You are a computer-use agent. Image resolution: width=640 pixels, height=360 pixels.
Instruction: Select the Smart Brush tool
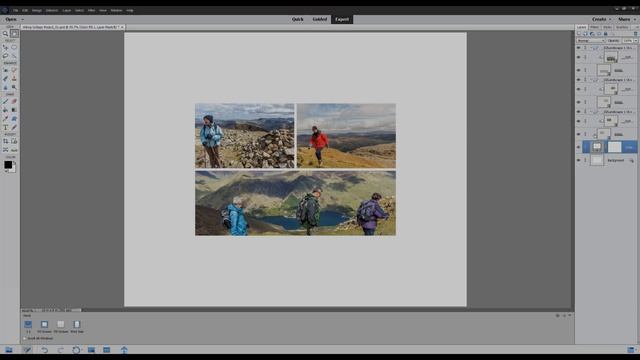pyautogui.click(x=5, y=79)
